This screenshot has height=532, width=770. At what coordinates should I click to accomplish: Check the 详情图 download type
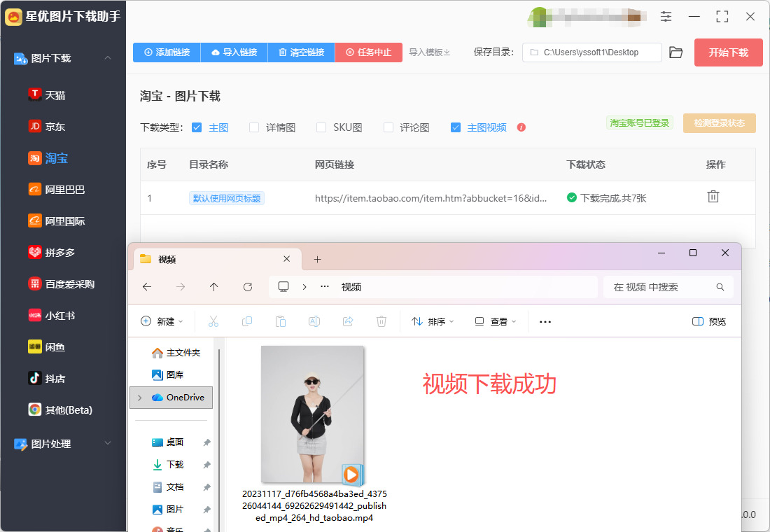tap(254, 127)
